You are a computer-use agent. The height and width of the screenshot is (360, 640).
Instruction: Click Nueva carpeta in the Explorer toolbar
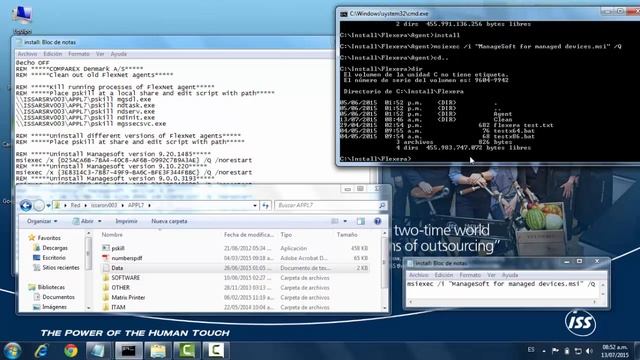coord(169,221)
